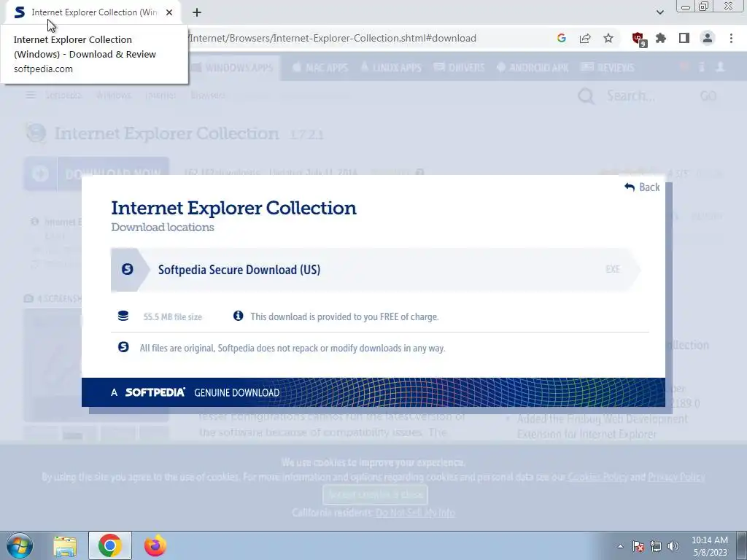
Task: Click the Download Now button behind dialog
Action: [x=97, y=174]
